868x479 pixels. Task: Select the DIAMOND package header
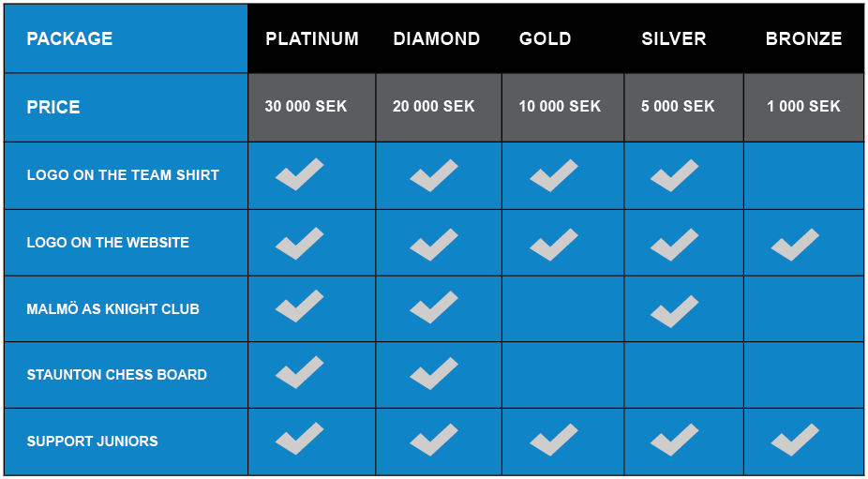tap(437, 38)
